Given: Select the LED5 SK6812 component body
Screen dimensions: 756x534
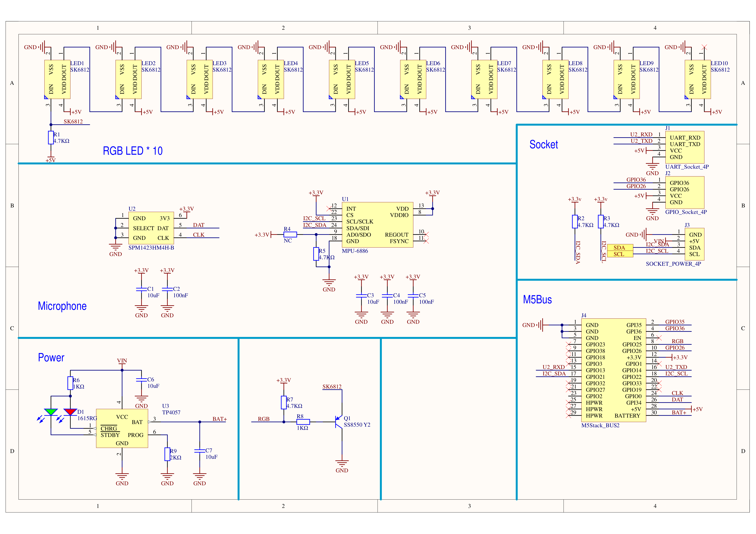Looking at the screenshot, I should tap(342, 79).
